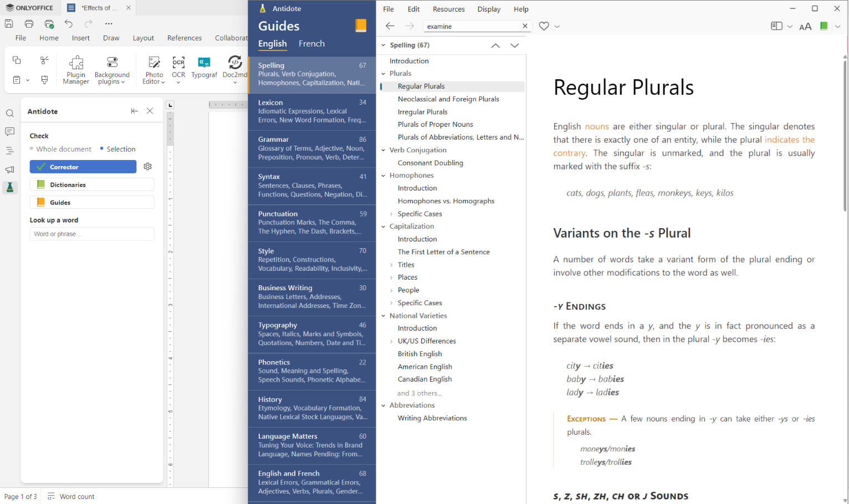
Task: Open the green bookmark dropdown
Action: point(837,27)
